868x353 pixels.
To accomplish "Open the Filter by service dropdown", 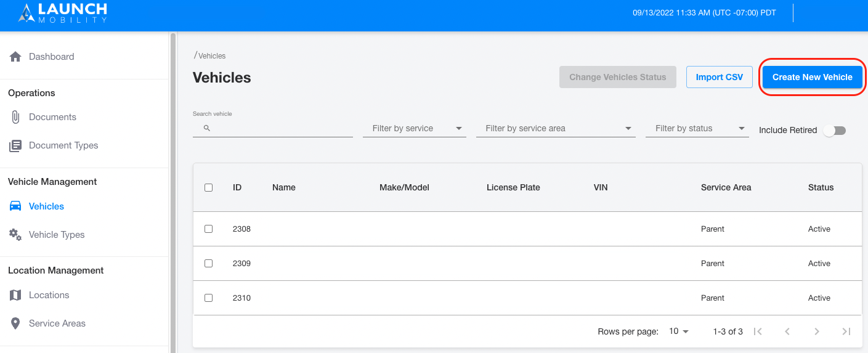I will (414, 129).
